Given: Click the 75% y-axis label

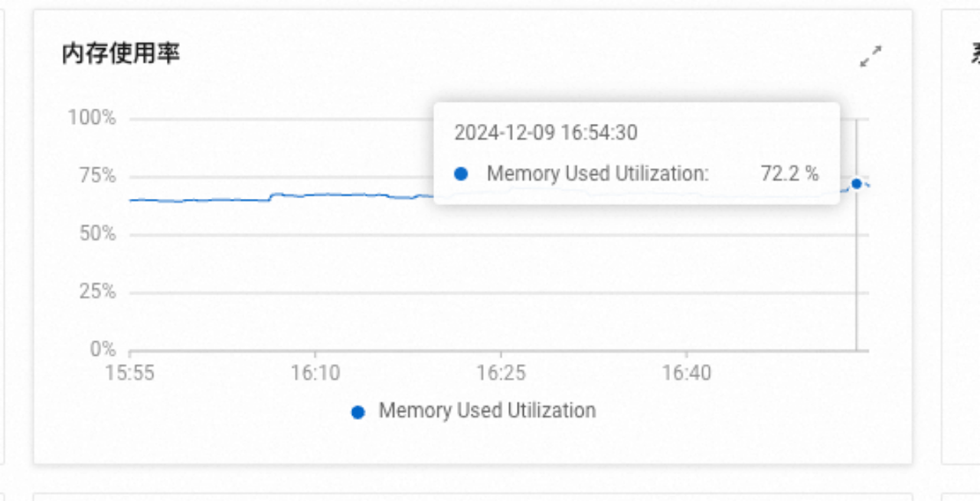Looking at the screenshot, I should [x=97, y=176].
